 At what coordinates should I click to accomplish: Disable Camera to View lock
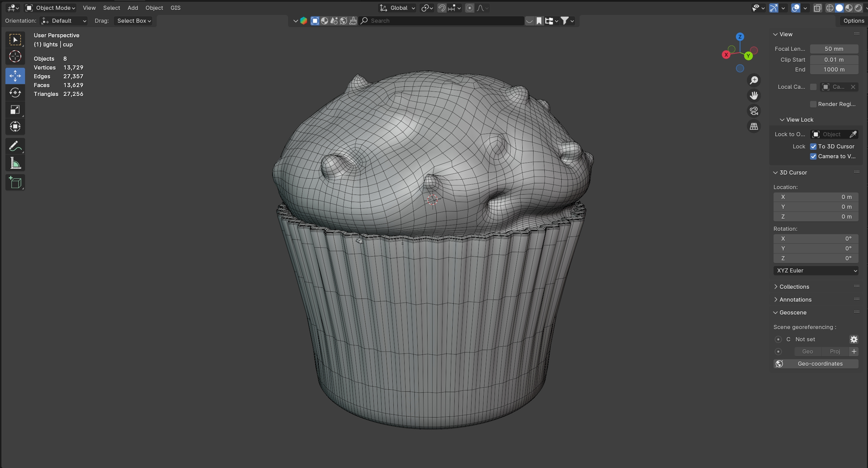pos(813,156)
